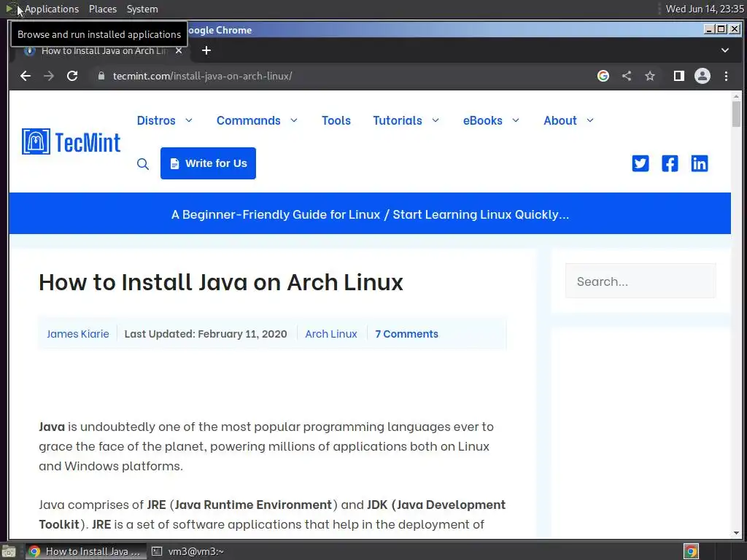Click the sidebar Search field
Screen dimensions: 747x560
[640, 281]
